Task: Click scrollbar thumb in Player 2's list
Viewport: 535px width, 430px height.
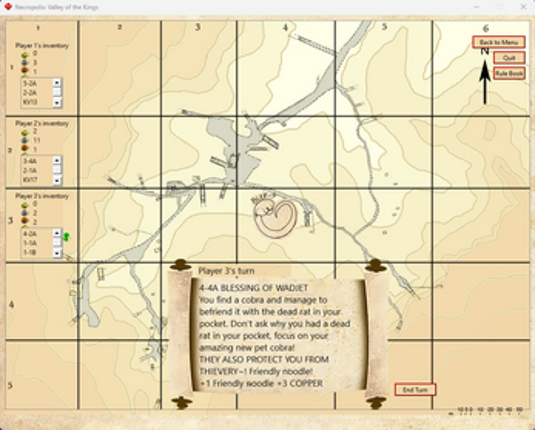Action: click(x=57, y=170)
